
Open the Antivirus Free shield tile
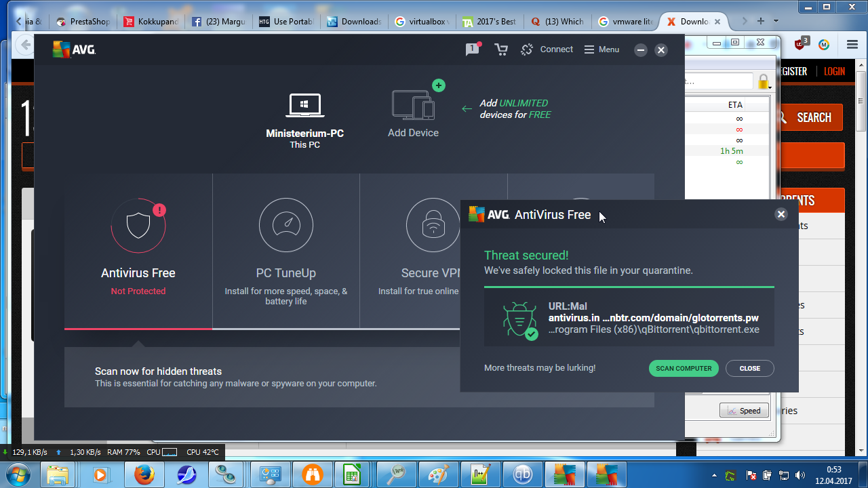[x=138, y=225]
